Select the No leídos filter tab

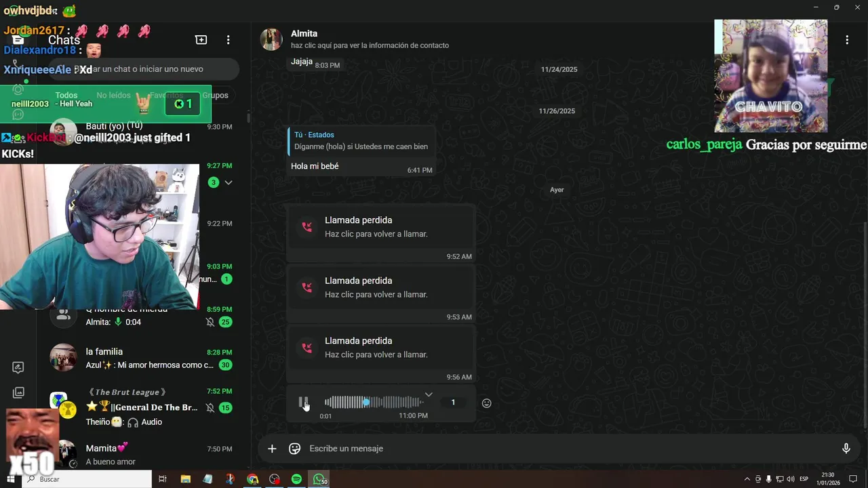(x=113, y=96)
